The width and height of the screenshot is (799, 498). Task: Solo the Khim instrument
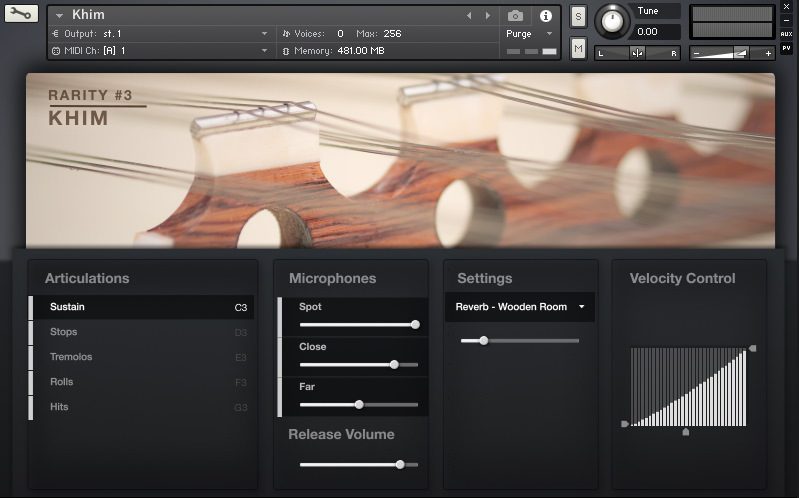(578, 17)
